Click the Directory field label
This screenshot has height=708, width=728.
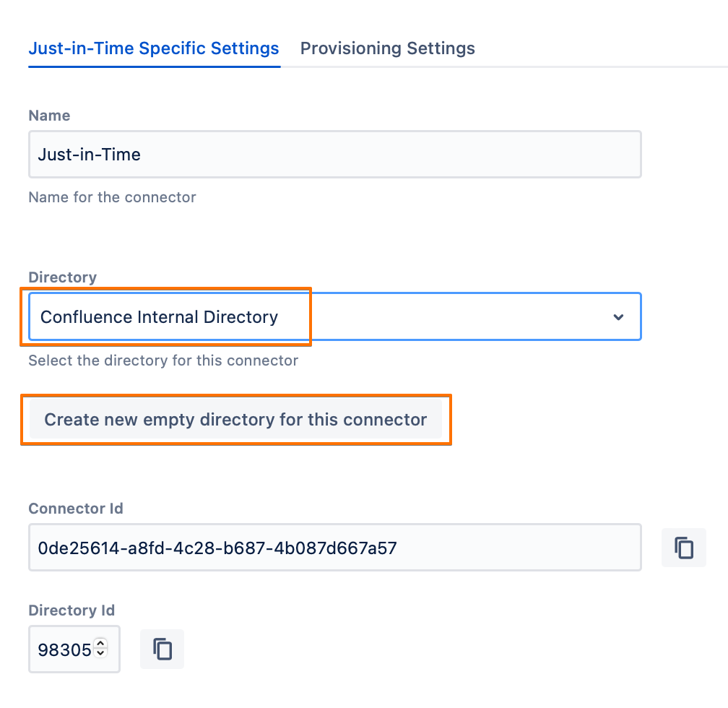62,277
